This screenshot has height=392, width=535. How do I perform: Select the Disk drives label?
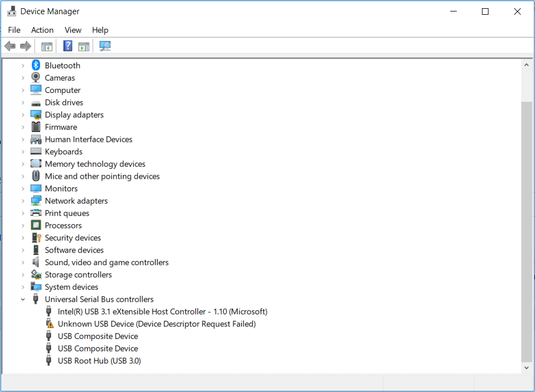pyautogui.click(x=64, y=103)
